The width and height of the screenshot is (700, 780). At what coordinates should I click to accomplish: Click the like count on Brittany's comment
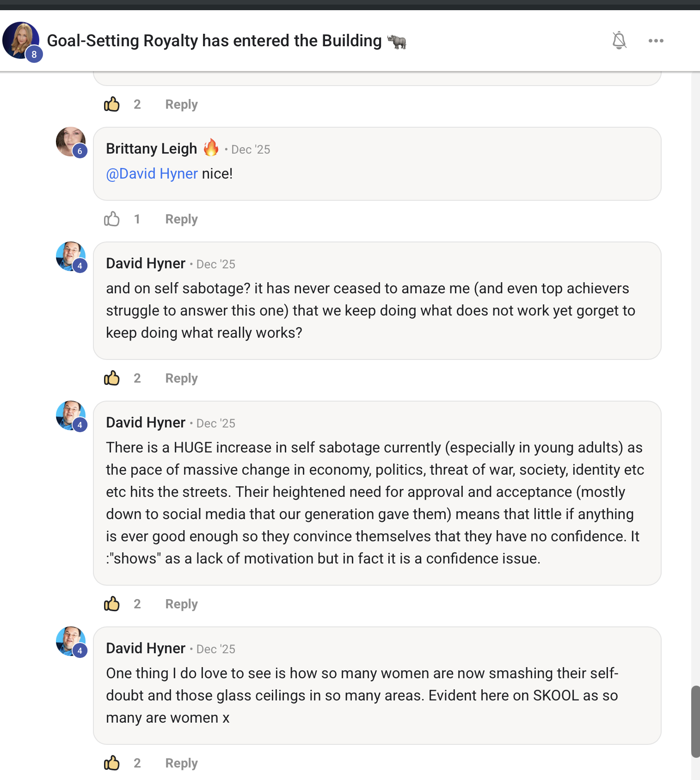(x=137, y=219)
